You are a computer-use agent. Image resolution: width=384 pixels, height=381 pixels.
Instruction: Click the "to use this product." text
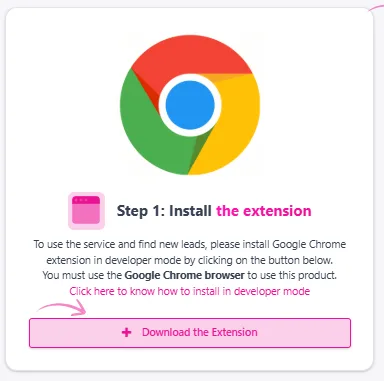click(x=292, y=276)
